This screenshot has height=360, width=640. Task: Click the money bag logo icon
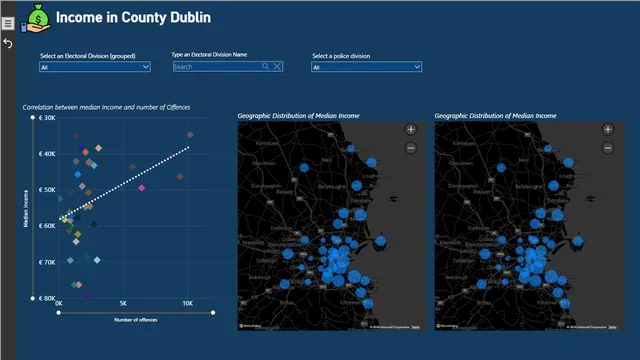36,18
